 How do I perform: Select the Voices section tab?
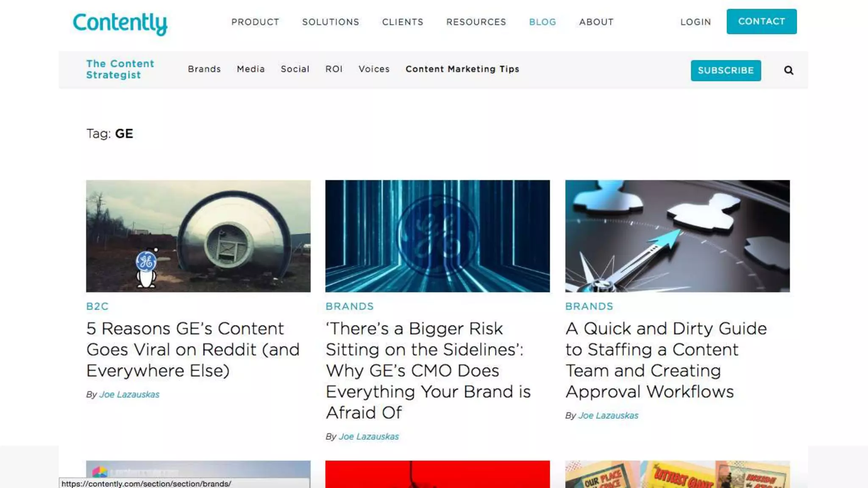pos(374,69)
